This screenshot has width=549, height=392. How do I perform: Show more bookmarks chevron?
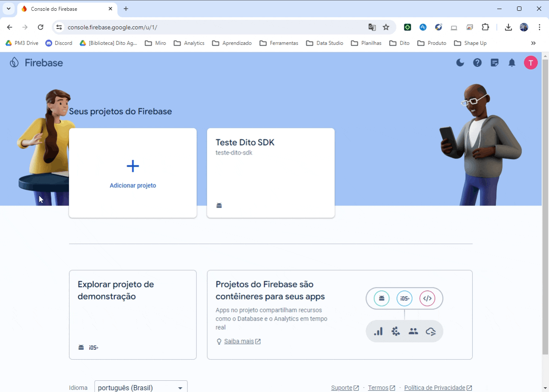[x=533, y=43]
